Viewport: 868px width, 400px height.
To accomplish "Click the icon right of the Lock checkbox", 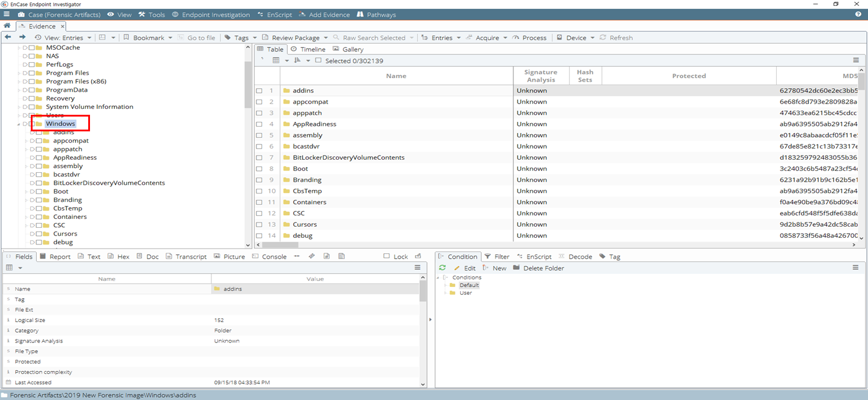I will point(418,256).
